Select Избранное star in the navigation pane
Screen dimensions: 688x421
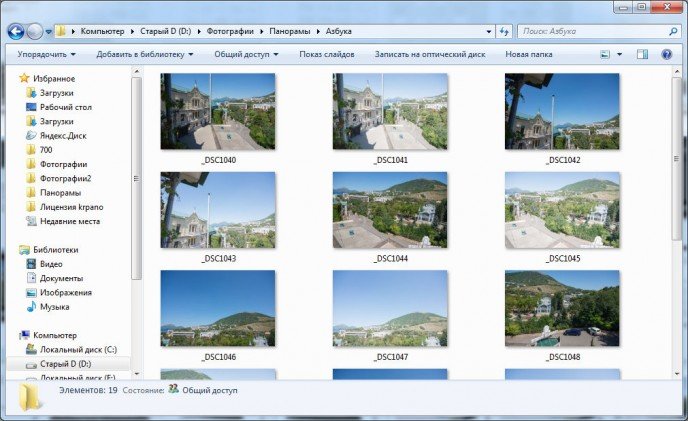point(25,78)
